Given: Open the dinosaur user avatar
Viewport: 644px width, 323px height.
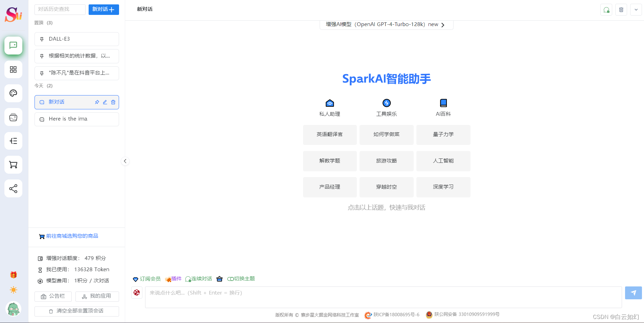Looking at the screenshot, I should [x=14, y=309].
